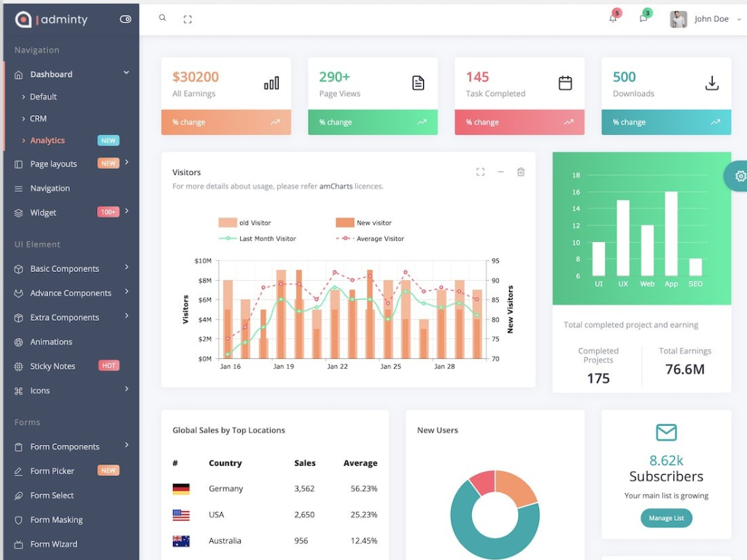The height and width of the screenshot is (560, 747).
Task: Delete the Visitors card using trash icon
Action: click(x=521, y=172)
